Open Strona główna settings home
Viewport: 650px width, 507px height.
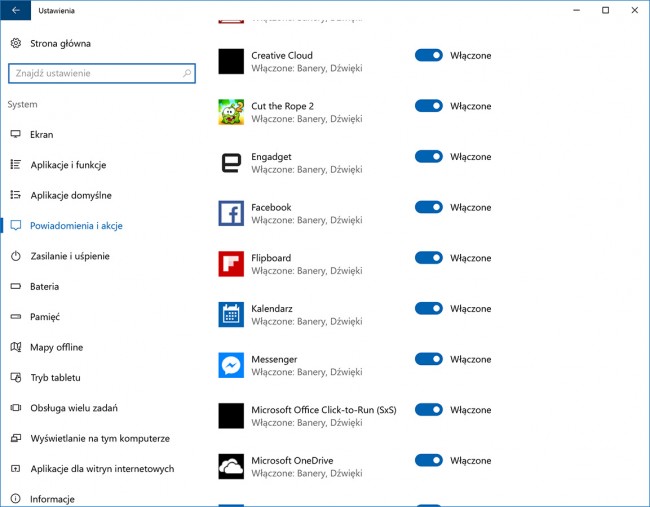pos(61,44)
